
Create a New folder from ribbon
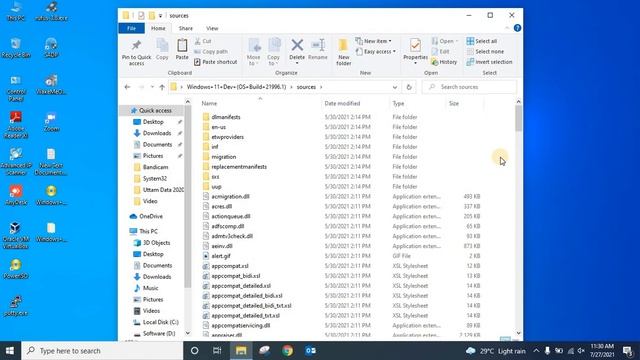click(344, 52)
